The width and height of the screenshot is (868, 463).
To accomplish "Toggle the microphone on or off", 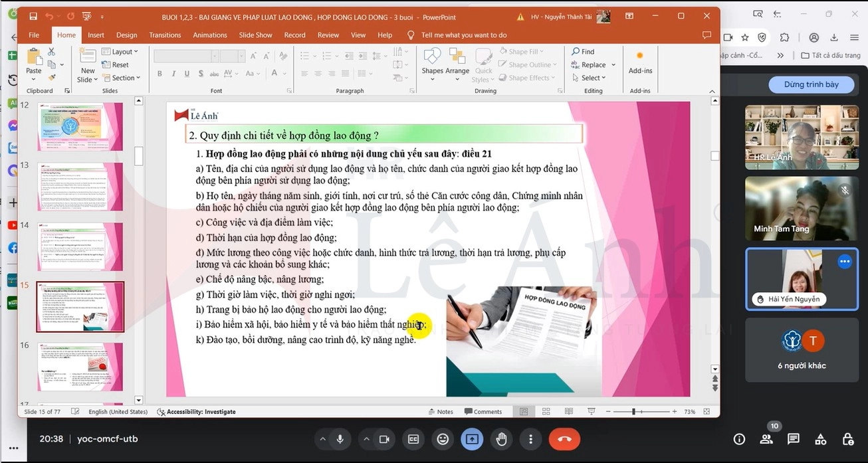I will tap(340, 439).
